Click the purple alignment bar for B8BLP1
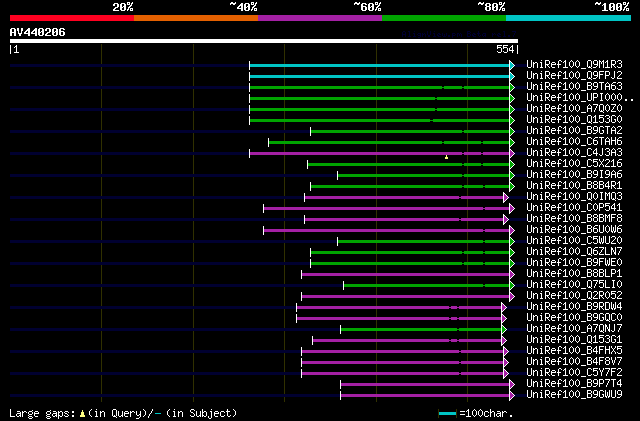640x421 pixels. (x=406, y=274)
